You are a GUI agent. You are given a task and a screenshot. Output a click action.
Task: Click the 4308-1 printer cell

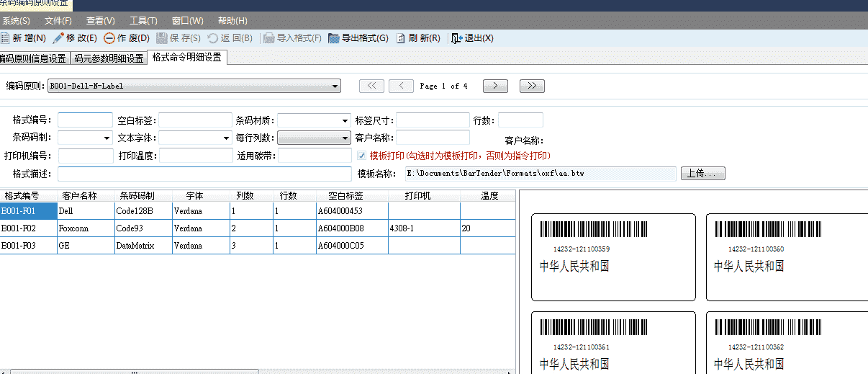[x=425, y=228]
